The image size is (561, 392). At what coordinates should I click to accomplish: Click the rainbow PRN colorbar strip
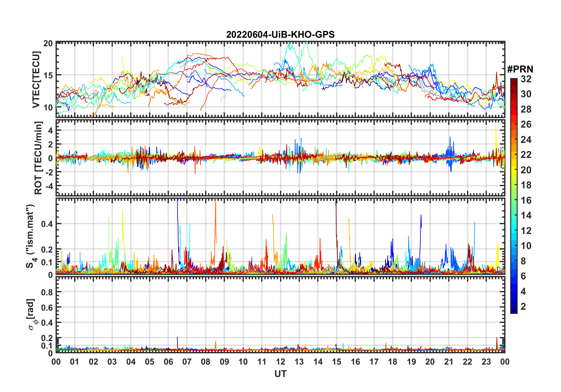(514, 196)
